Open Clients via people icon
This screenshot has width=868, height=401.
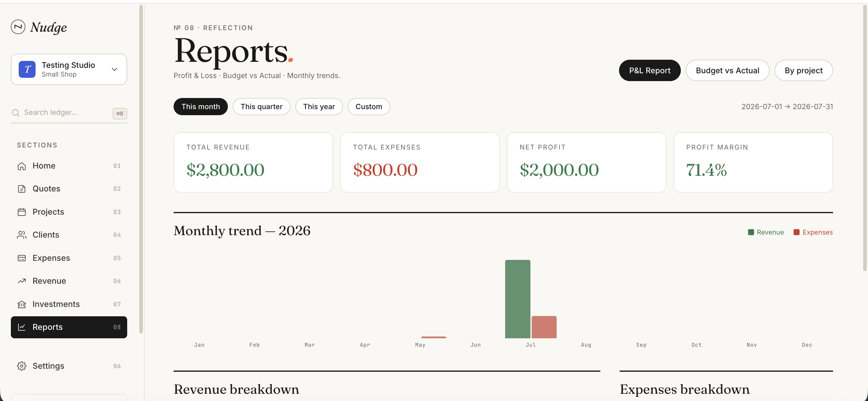[x=22, y=235]
